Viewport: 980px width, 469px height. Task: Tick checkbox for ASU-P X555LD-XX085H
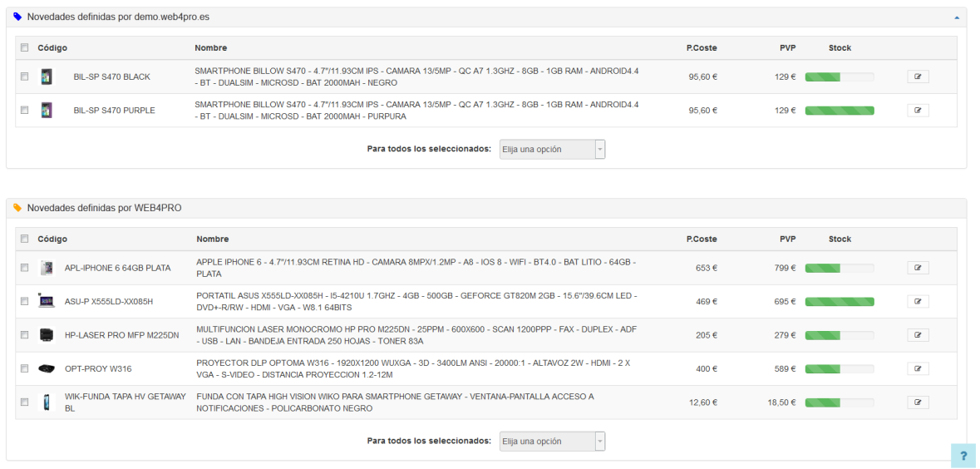[x=24, y=301]
